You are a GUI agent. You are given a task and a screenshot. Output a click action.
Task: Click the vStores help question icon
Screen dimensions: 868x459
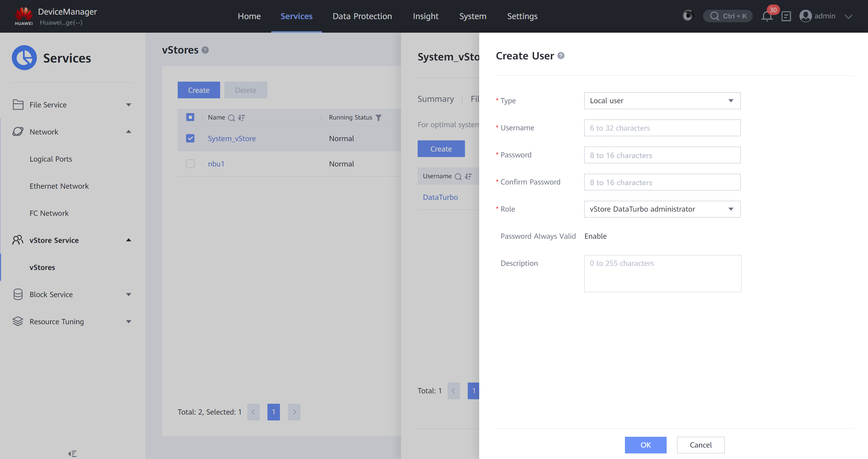click(205, 50)
